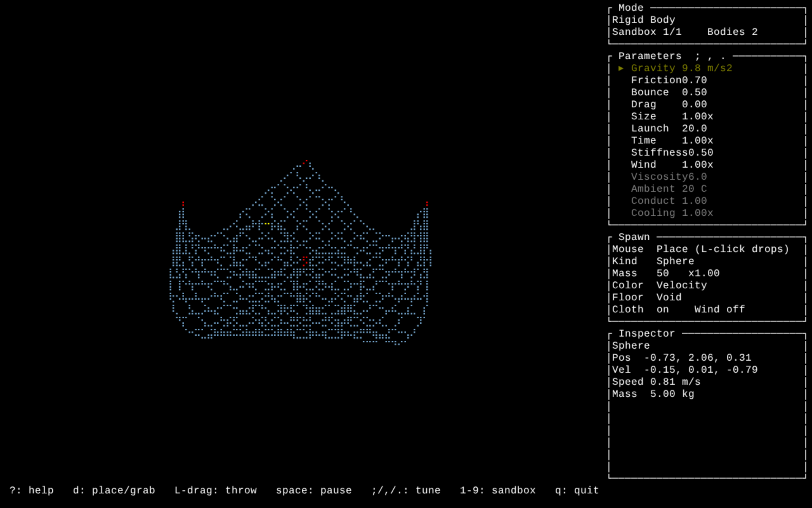Click the Pos -0.73, 2.06, 0.31 readout
812x508 pixels.
(681, 358)
